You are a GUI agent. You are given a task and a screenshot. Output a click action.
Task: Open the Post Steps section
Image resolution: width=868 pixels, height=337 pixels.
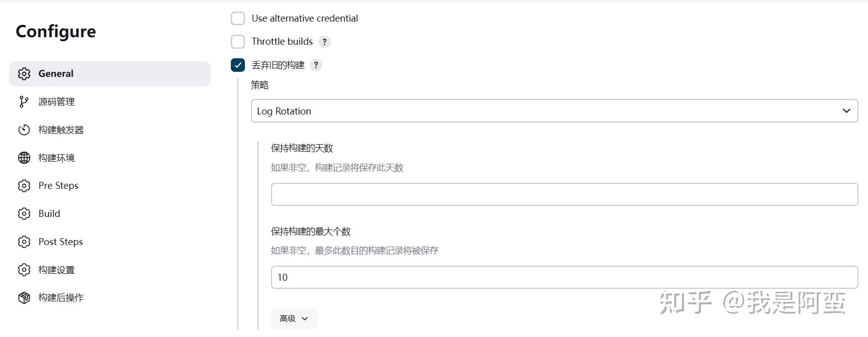point(60,242)
